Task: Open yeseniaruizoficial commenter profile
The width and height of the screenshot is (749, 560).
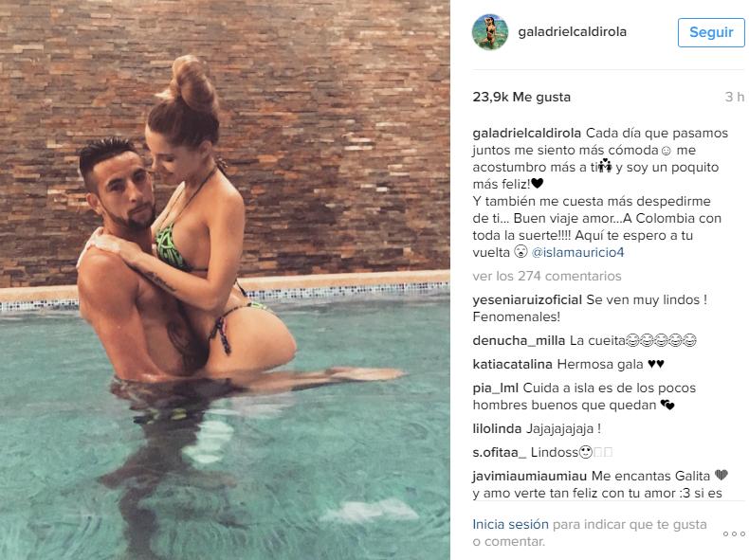Action: click(527, 299)
